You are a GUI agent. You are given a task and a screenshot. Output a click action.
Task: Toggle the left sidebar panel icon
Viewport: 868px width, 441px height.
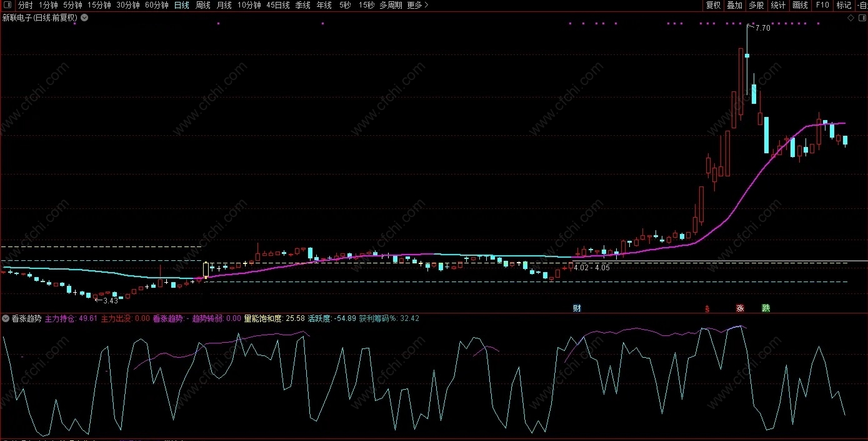[7, 5]
